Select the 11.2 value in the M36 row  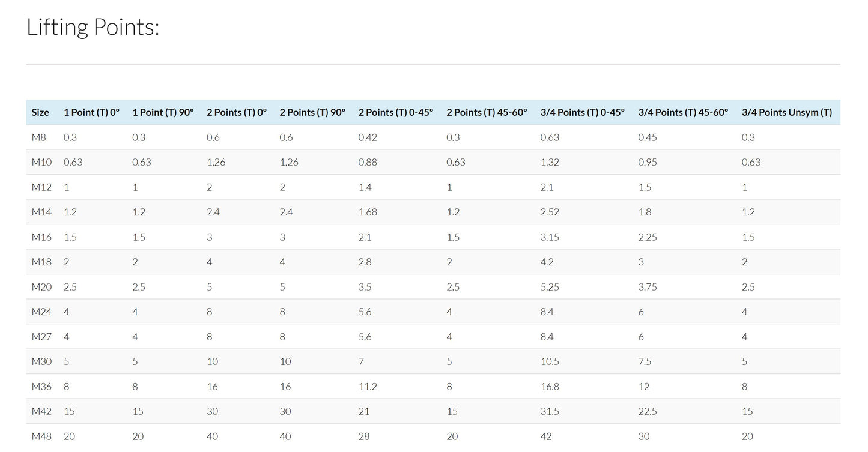pos(367,387)
